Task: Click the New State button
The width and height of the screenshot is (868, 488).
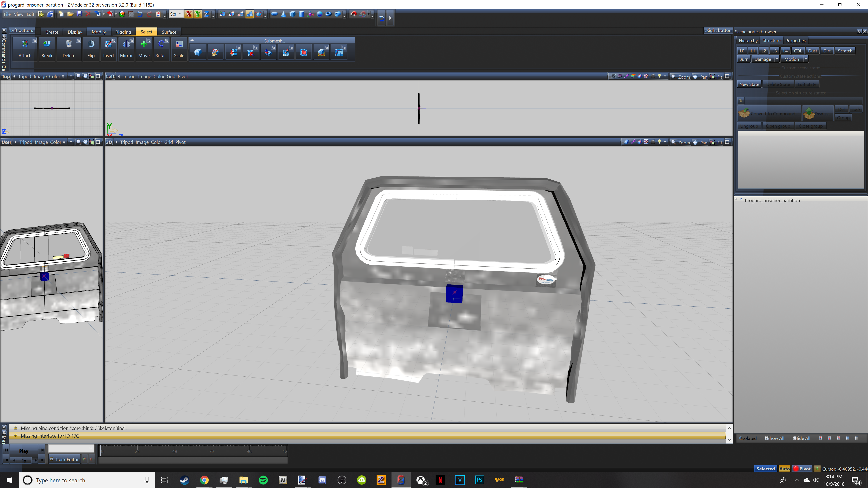Action: tap(749, 84)
